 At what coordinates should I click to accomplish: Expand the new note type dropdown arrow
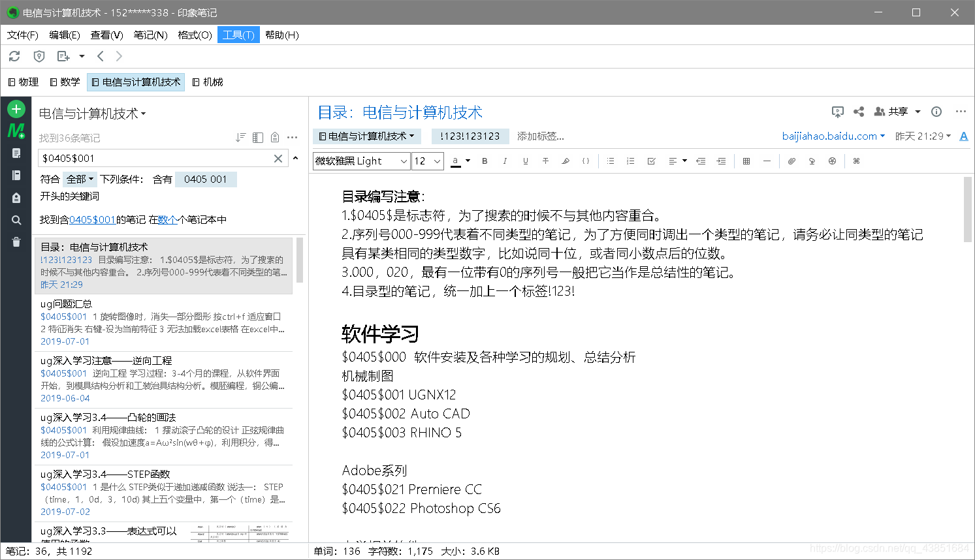(x=82, y=56)
